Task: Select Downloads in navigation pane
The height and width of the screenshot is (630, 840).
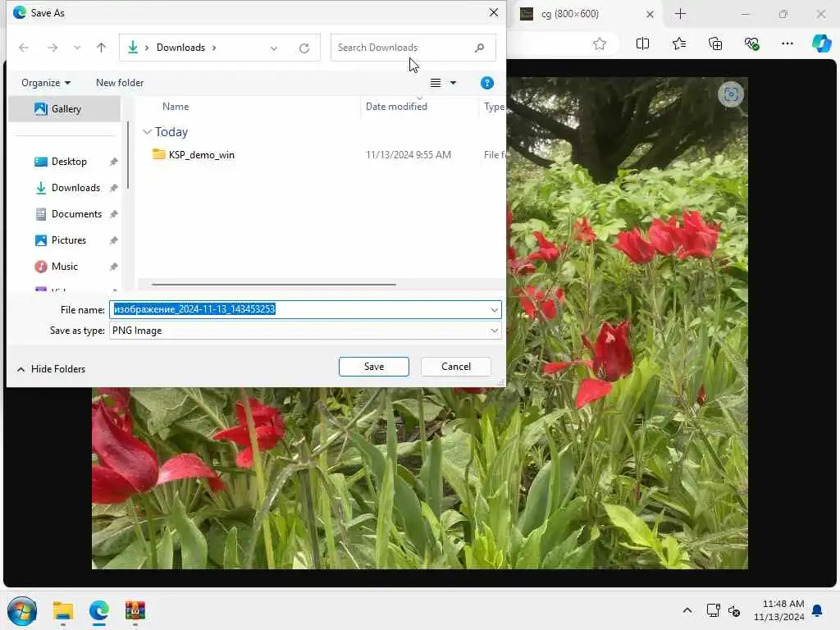Action: pos(75,188)
